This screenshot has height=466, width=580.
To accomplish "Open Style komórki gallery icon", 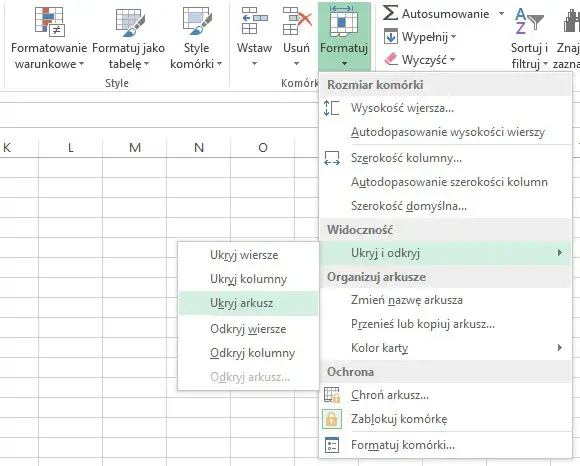I will pos(196,22).
